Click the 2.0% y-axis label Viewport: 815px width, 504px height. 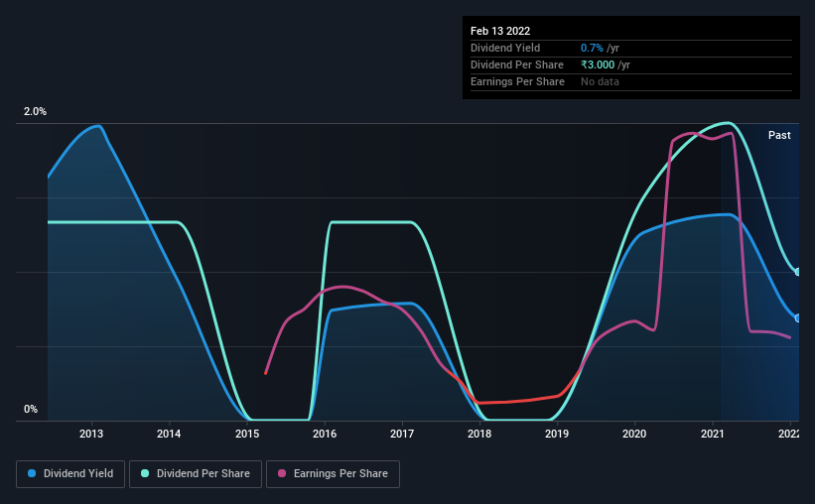35,112
